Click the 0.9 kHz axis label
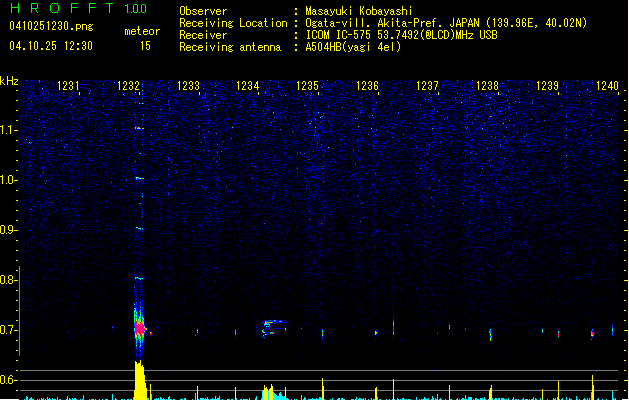Screen dimensions: 629x400 pyautogui.click(x=8, y=230)
